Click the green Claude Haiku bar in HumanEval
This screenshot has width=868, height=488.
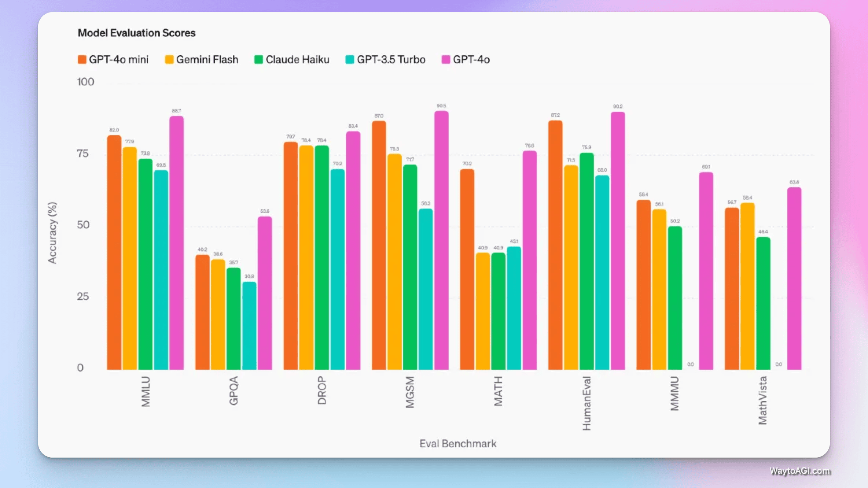pyautogui.click(x=586, y=261)
